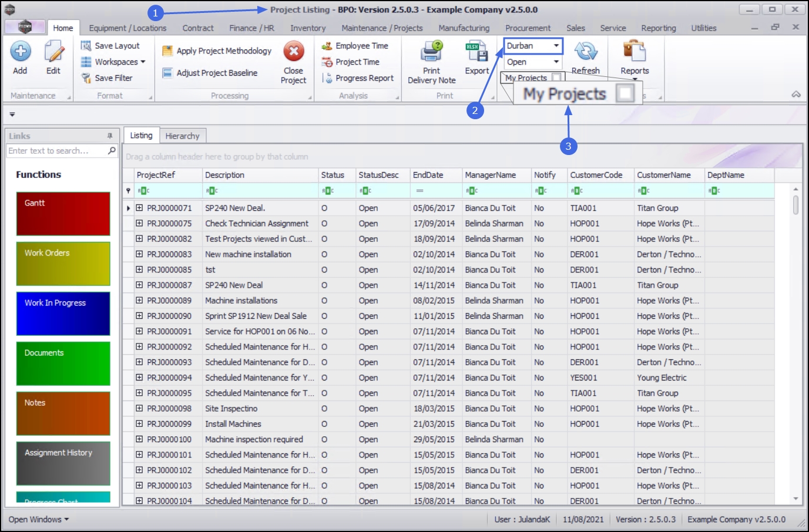Click the red Gantt function tile

click(63, 214)
